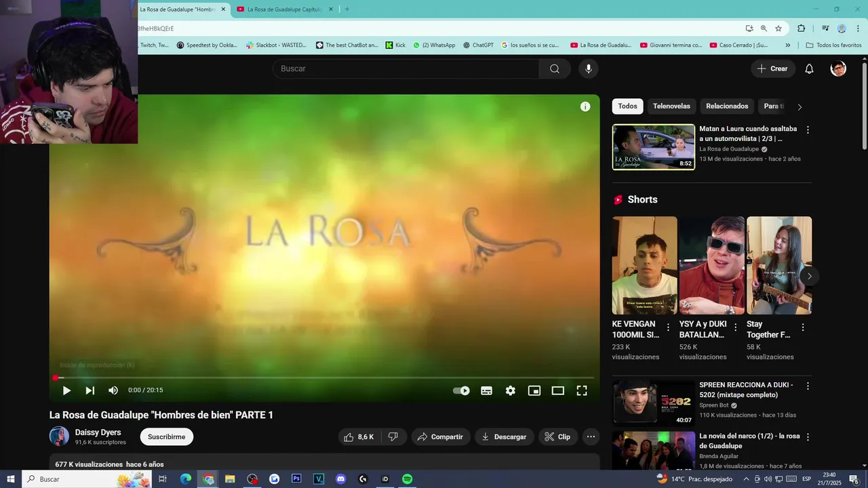This screenshot has height=488, width=868.
Task: Open the WhatsApp bookmark
Action: tap(434, 45)
